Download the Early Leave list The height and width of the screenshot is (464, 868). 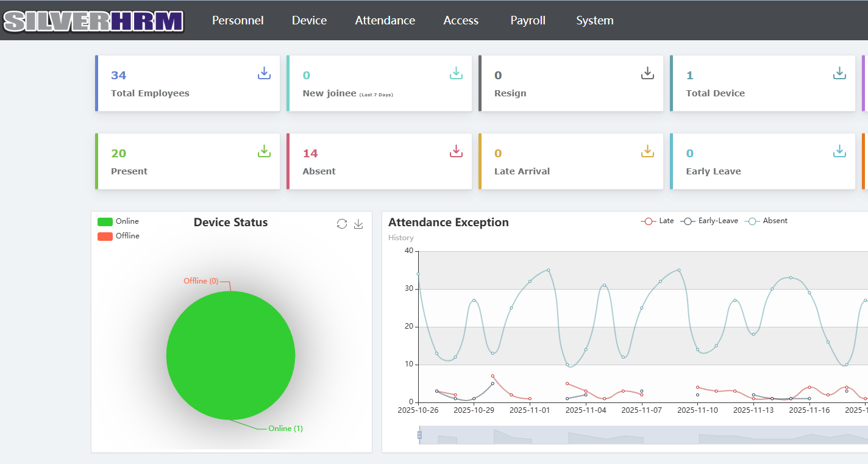pos(839,151)
